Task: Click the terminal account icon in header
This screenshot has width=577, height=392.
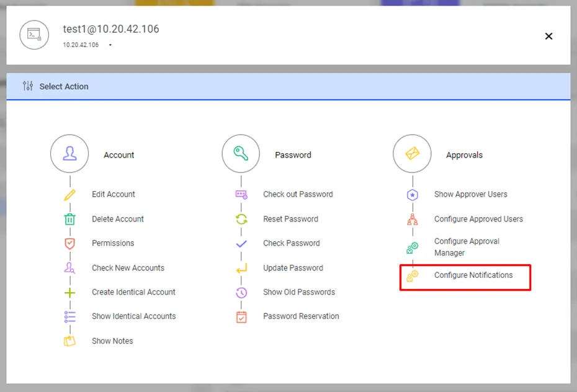Action: pos(34,35)
